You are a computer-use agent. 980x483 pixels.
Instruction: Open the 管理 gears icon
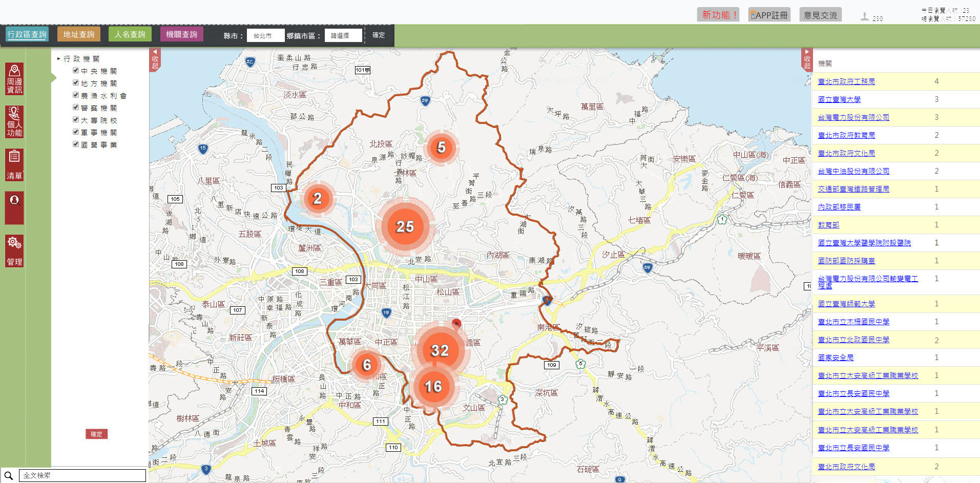(x=14, y=250)
